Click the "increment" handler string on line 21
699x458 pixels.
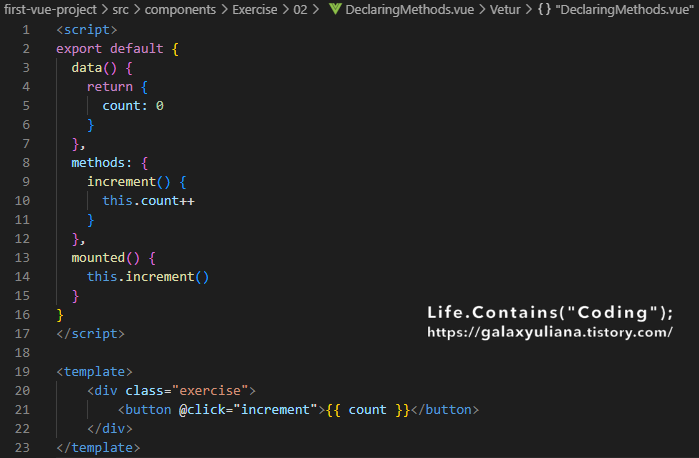pos(275,410)
